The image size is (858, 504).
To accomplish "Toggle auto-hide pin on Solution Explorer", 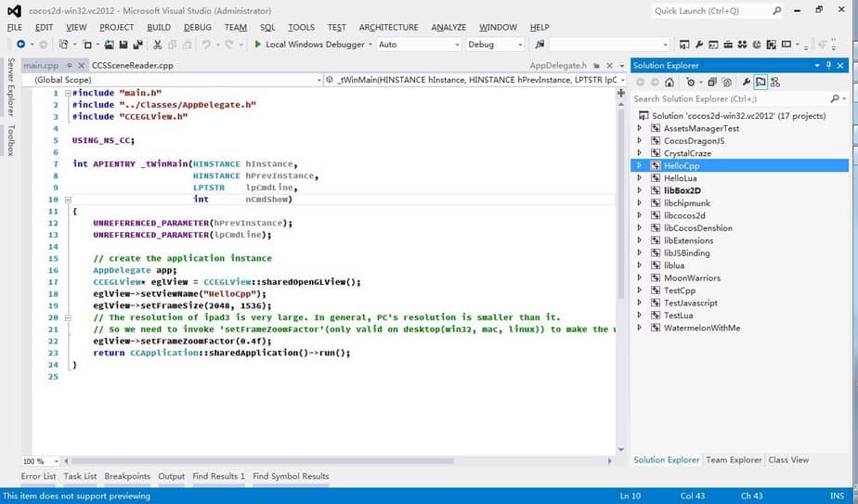I will (x=829, y=65).
